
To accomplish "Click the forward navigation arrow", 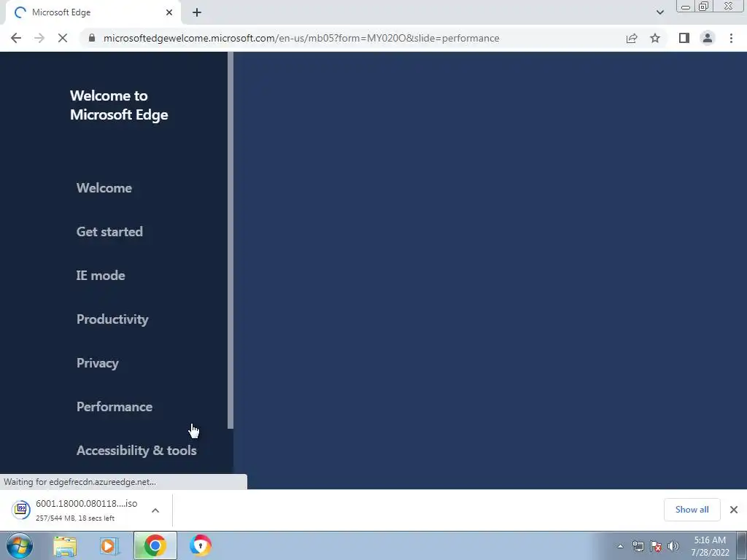I will pos(39,38).
